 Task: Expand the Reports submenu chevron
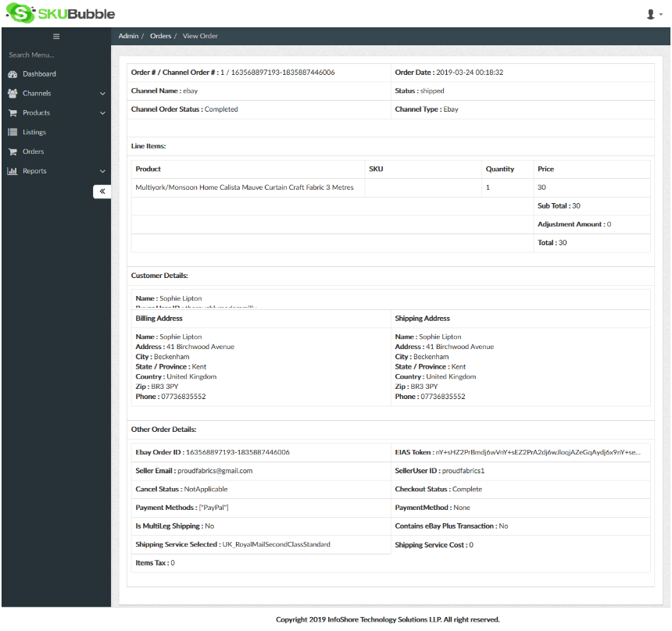[x=102, y=171]
